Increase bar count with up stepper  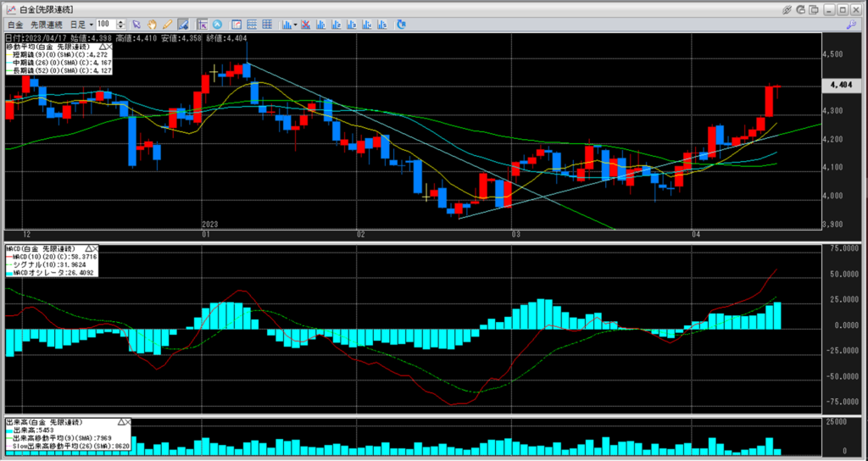[x=120, y=22]
